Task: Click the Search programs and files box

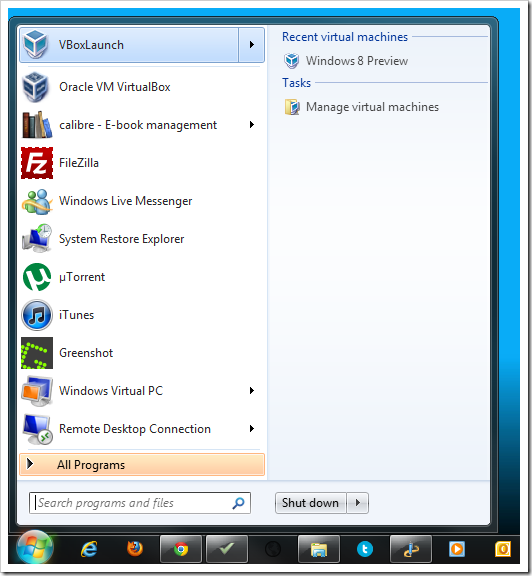Action: point(140,503)
